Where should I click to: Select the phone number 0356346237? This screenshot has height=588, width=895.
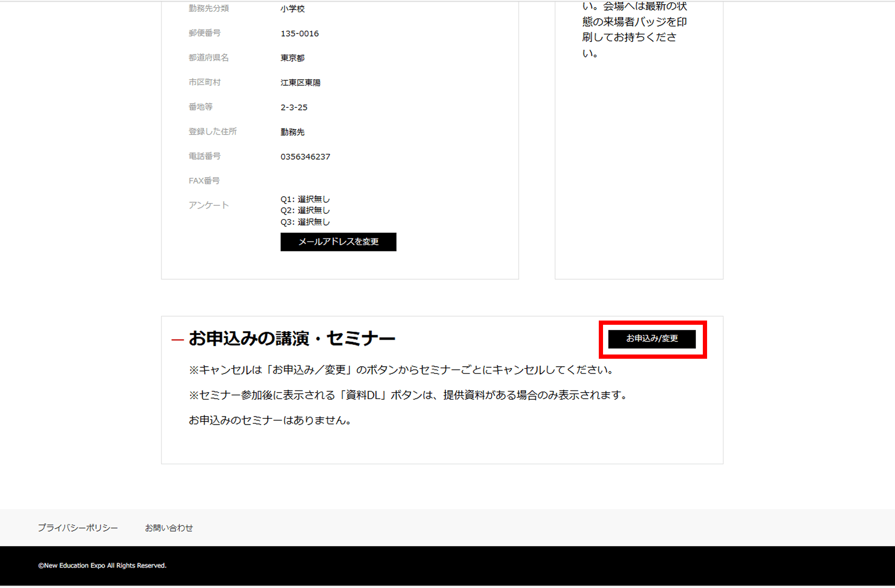pos(305,156)
